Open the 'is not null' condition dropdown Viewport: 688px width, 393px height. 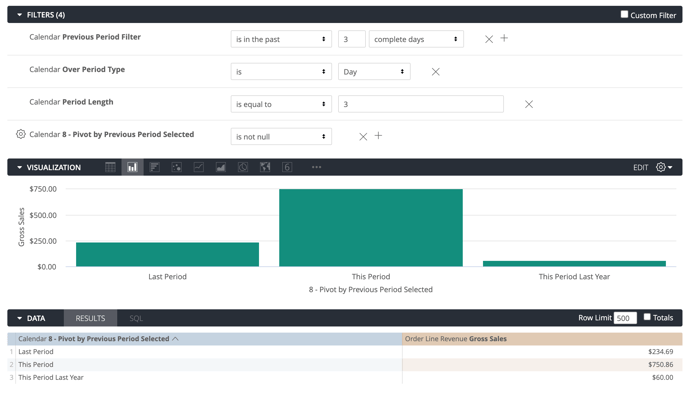point(281,136)
